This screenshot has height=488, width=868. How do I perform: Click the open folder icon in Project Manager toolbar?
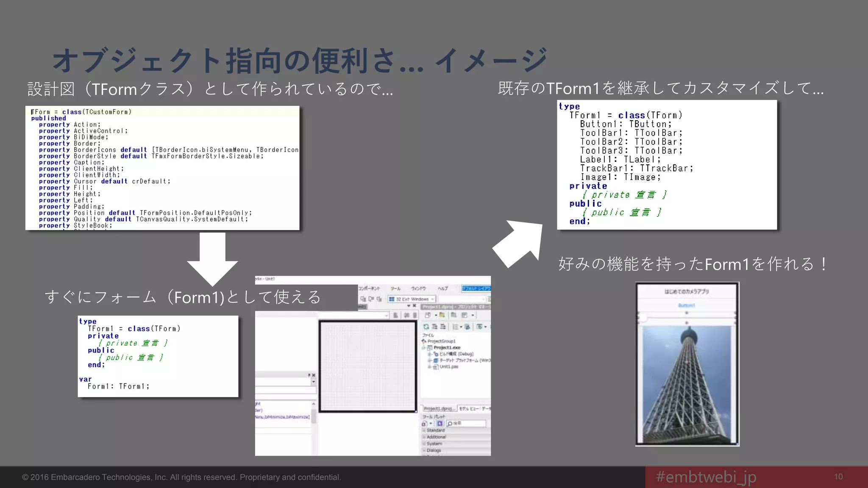click(442, 315)
